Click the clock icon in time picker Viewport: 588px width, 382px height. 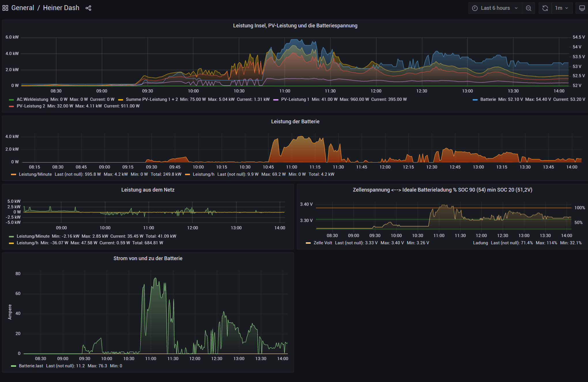point(475,8)
